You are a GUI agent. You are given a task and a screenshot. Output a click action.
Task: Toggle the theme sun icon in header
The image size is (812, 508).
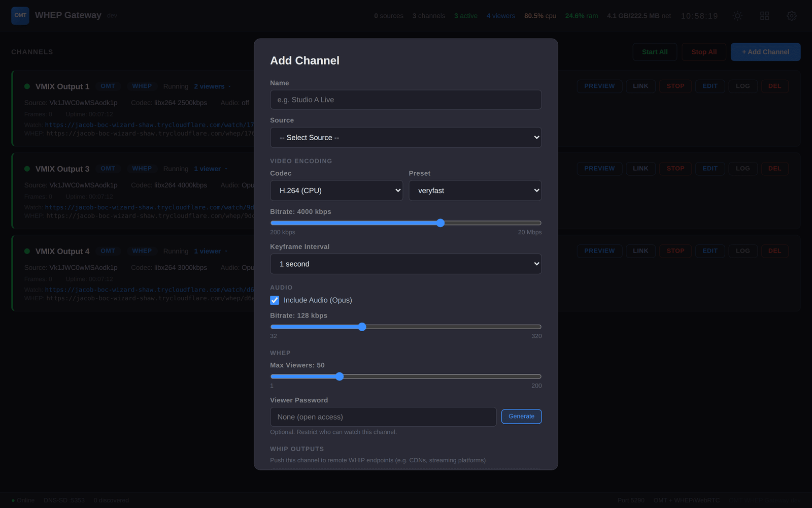pos(737,16)
